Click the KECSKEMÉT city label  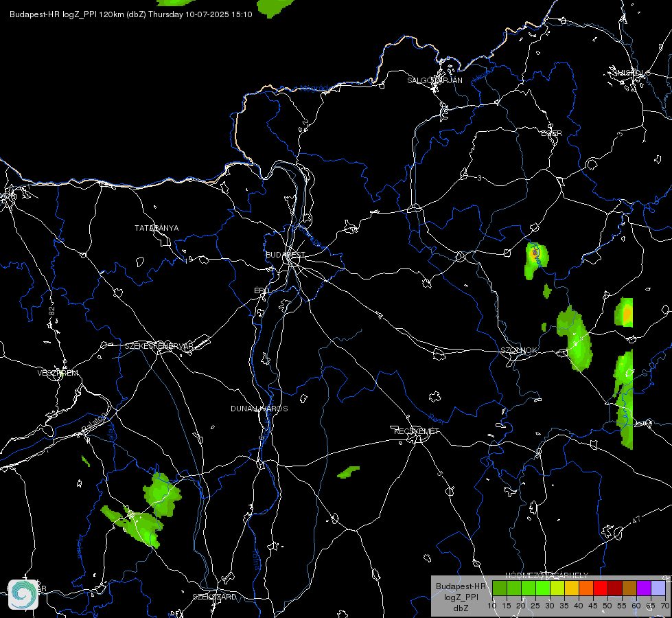(417, 431)
